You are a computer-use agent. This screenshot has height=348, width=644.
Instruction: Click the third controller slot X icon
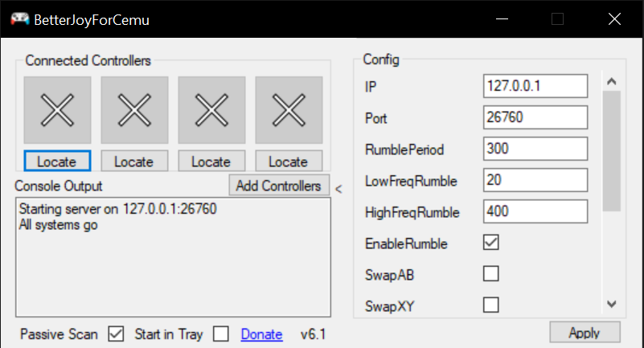pyautogui.click(x=212, y=110)
